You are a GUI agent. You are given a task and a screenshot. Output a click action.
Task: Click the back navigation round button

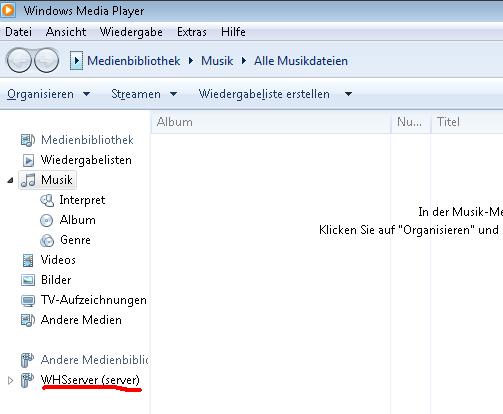pyautogui.click(x=19, y=60)
